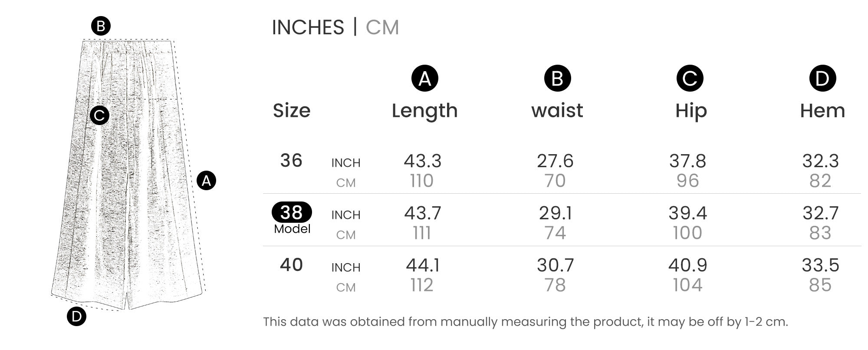The width and height of the screenshot is (868, 350).
Task: Click the Hip column header
Action: point(691,111)
